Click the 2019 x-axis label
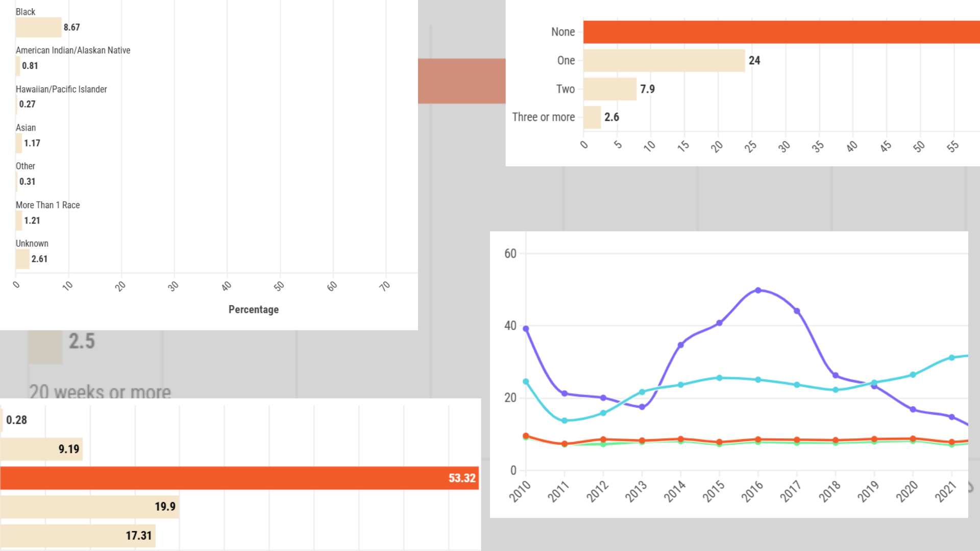 [868, 492]
